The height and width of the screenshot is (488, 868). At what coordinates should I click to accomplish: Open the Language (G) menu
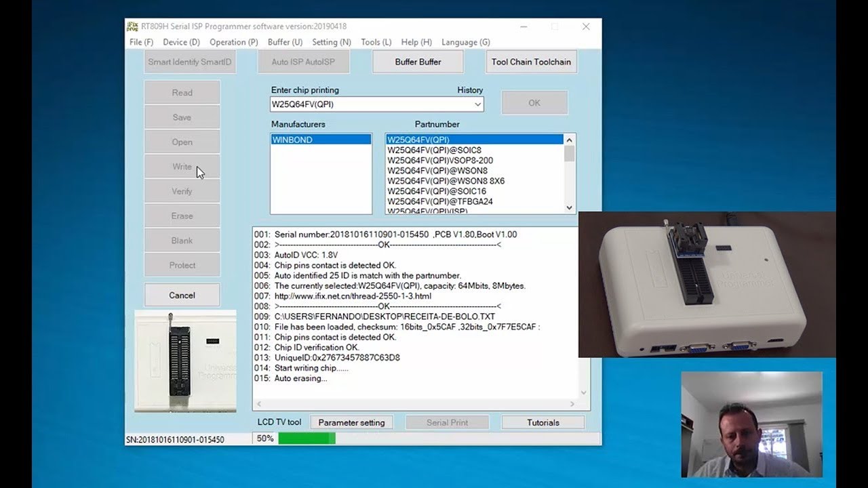[x=466, y=42]
